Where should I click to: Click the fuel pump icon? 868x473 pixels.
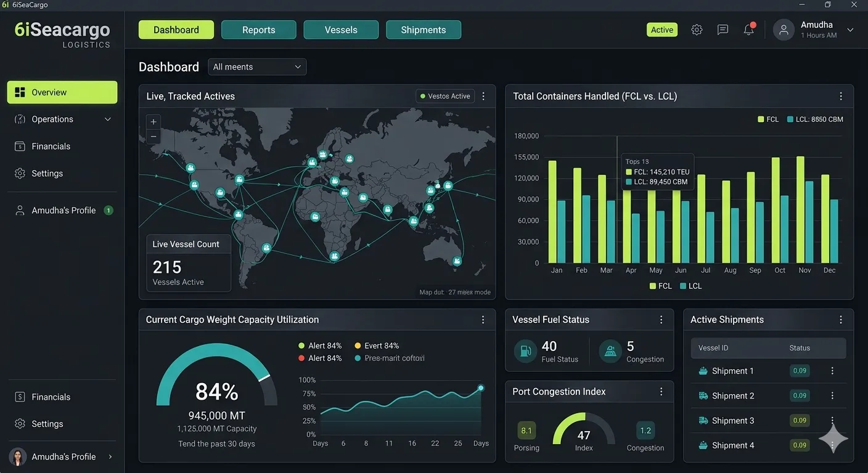coord(525,352)
